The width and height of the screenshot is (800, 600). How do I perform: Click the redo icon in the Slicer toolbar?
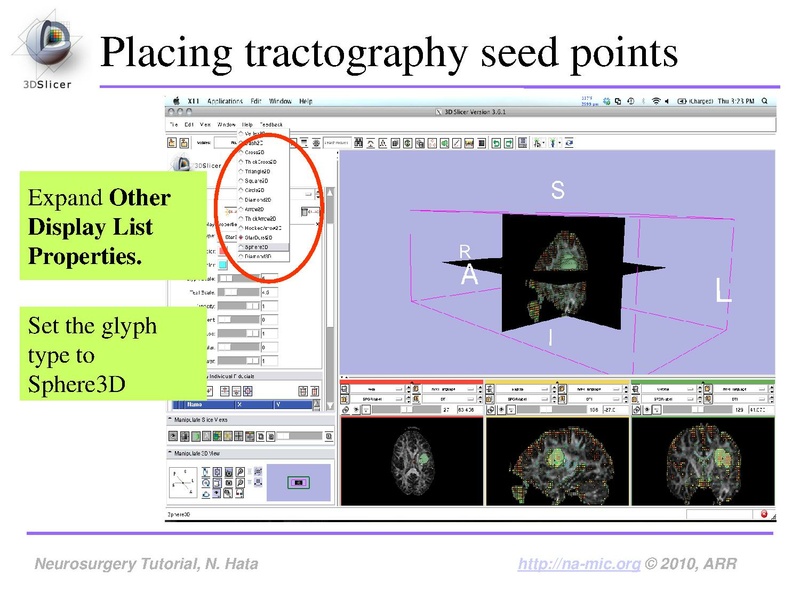click(x=508, y=141)
